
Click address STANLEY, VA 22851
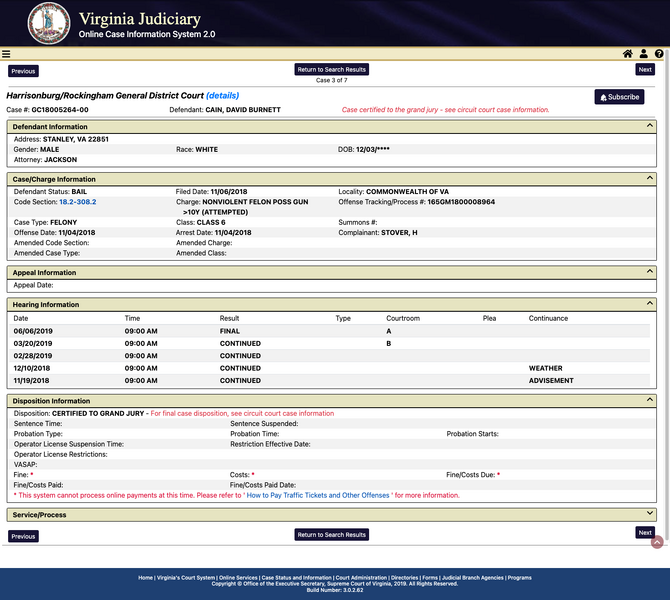click(x=76, y=139)
